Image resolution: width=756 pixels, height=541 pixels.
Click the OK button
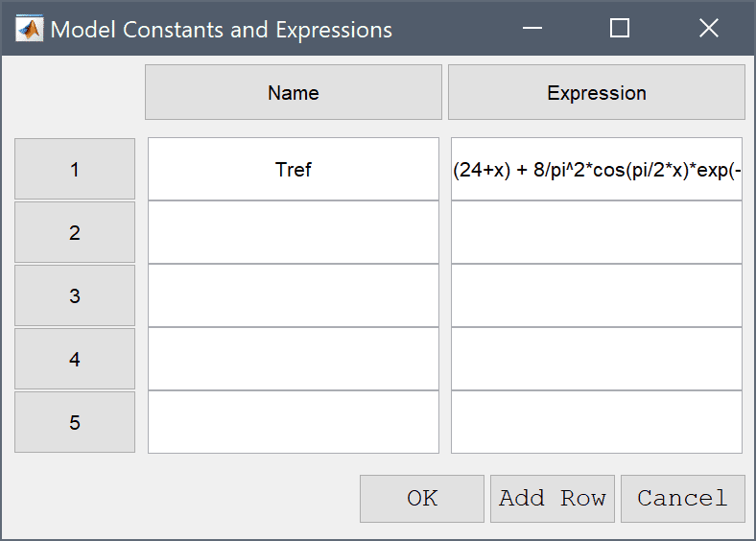tap(422, 499)
